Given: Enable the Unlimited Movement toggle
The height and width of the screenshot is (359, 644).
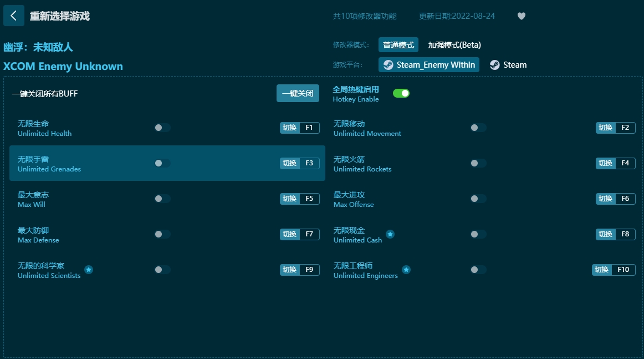Looking at the screenshot, I should (x=478, y=128).
